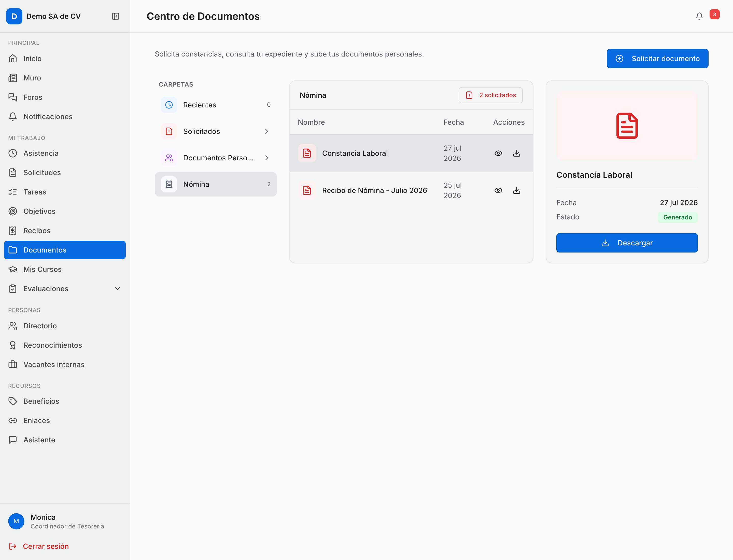Select Recibo de Nómina - Julio 2026 row
Image resolution: width=733 pixels, height=560 pixels.
[411, 190]
